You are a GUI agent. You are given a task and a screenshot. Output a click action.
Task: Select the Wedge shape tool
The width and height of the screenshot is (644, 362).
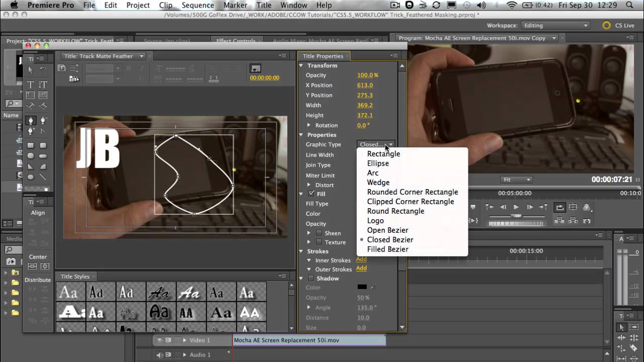pyautogui.click(x=30, y=166)
